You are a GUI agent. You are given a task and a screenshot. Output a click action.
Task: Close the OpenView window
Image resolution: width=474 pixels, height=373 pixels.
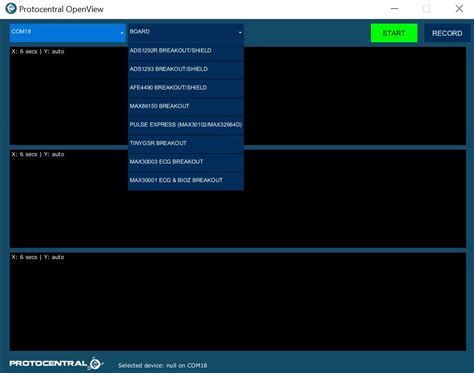pos(459,9)
